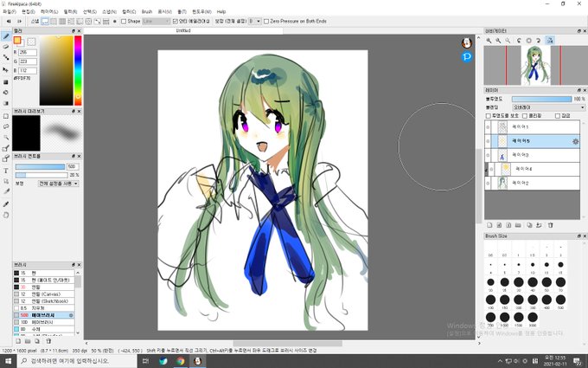Rotate canvas right in Navigator

click(538, 41)
